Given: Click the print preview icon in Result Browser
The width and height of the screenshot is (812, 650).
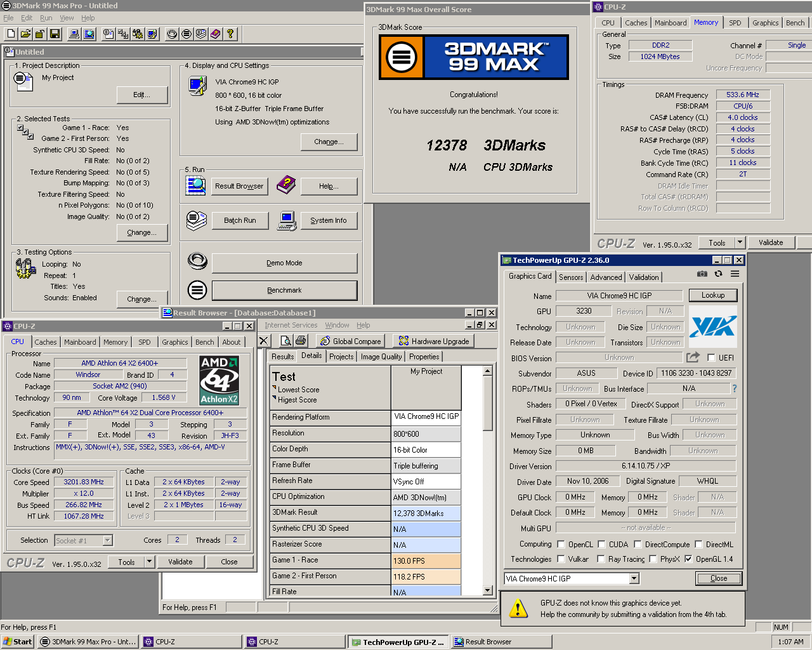Looking at the screenshot, I should [x=286, y=341].
